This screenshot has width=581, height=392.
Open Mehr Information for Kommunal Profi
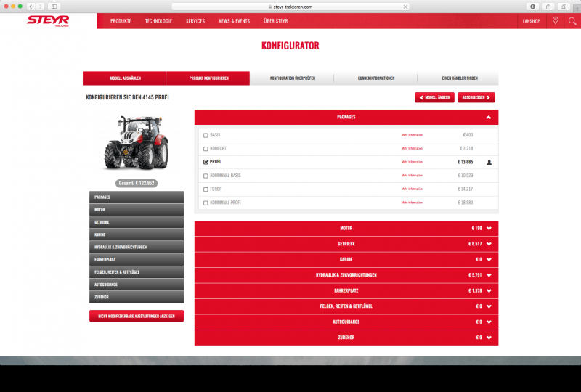[x=412, y=203]
